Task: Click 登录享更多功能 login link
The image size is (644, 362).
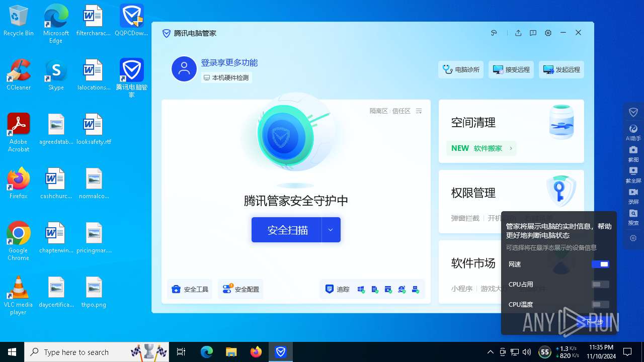Action: [x=229, y=62]
